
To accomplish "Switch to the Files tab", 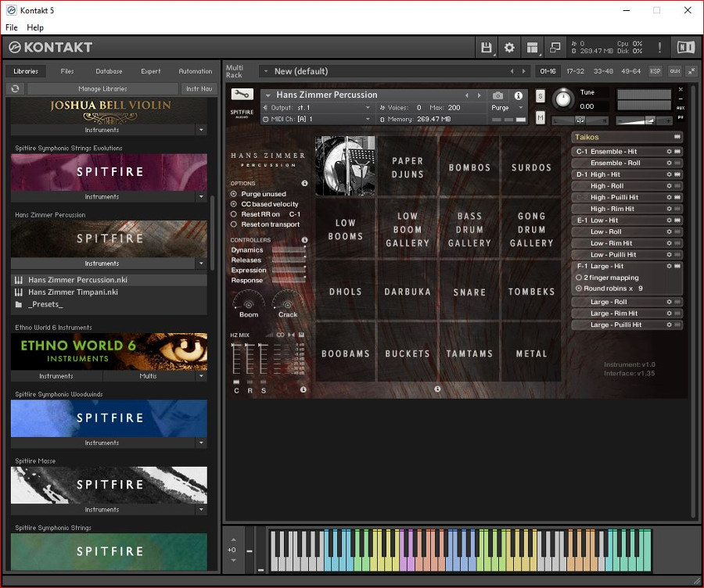I will (67, 71).
